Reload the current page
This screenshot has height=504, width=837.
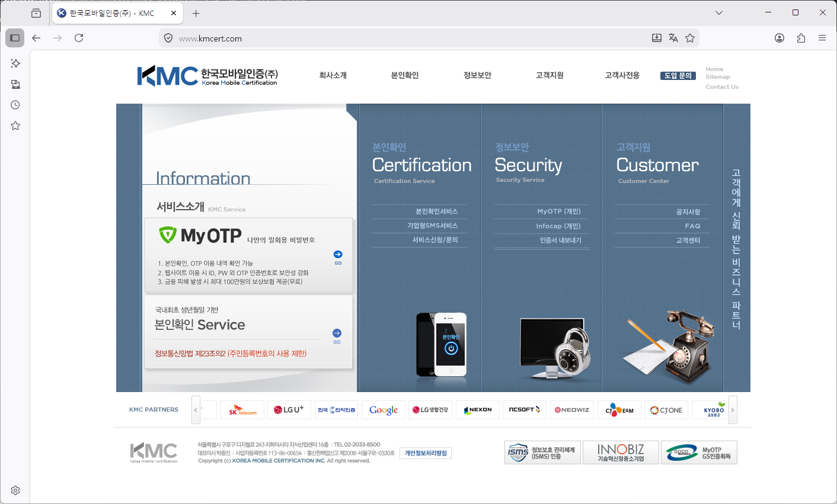[x=79, y=38]
